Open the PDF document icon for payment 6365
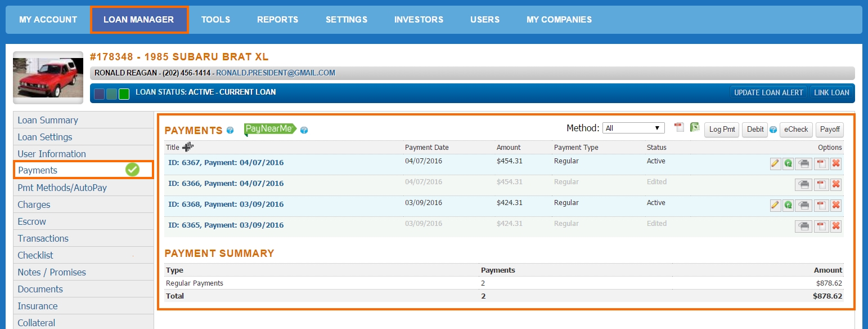Image resolution: width=868 pixels, height=329 pixels. pos(821,226)
